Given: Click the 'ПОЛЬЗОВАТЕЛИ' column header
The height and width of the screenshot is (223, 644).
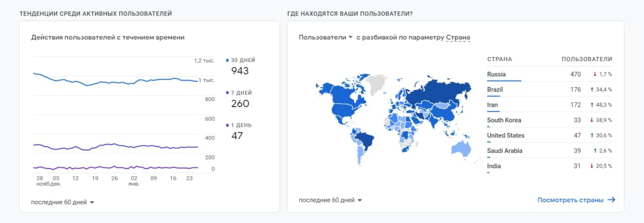Looking at the screenshot, I should point(587,59).
